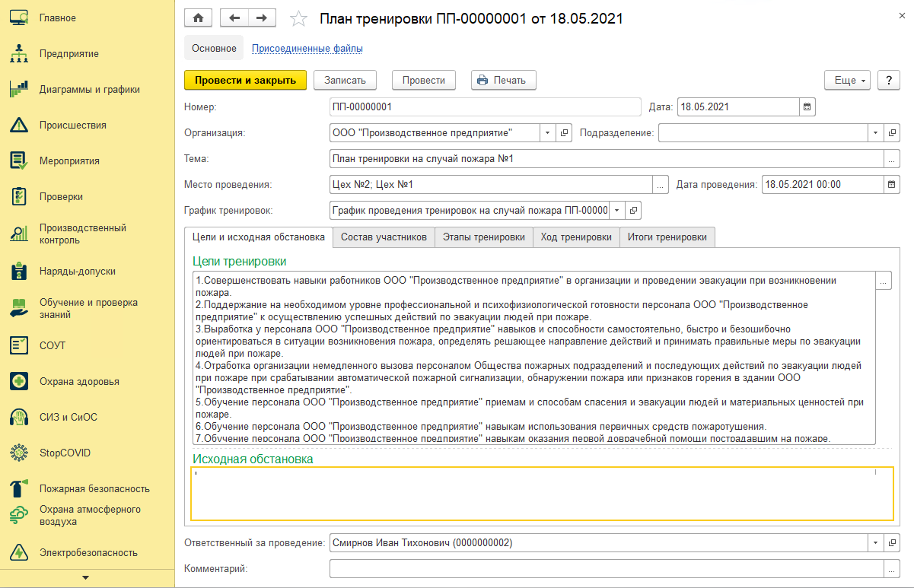Screen dimensions: 914x588
Task: Click into the Комментарий input field
Action: pyautogui.click(x=607, y=568)
